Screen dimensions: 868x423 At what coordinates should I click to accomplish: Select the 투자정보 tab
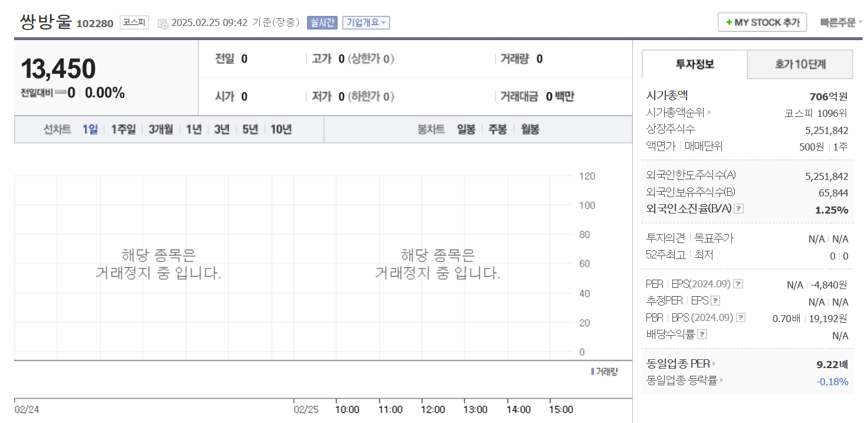pyautogui.click(x=694, y=64)
